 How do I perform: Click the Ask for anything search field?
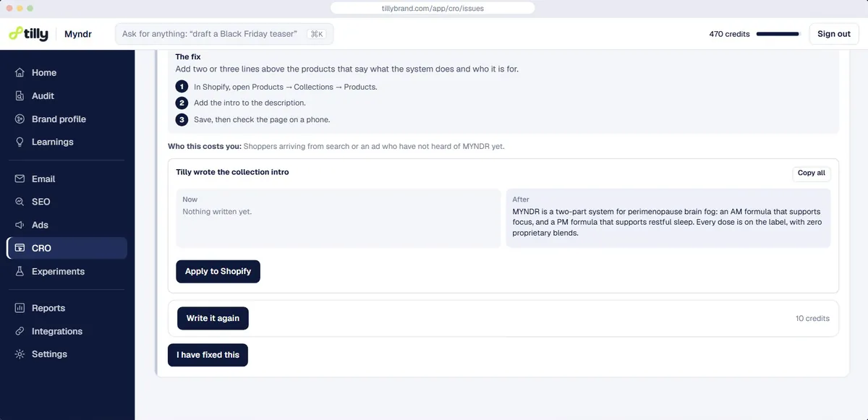click(224, 34)
